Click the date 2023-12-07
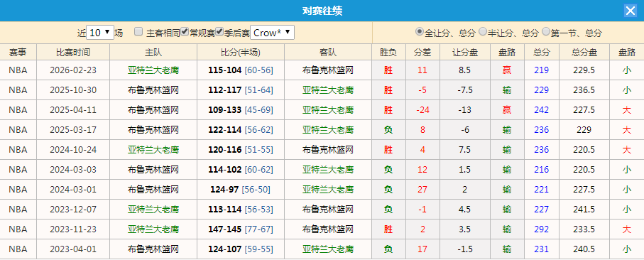 point(73,210)
